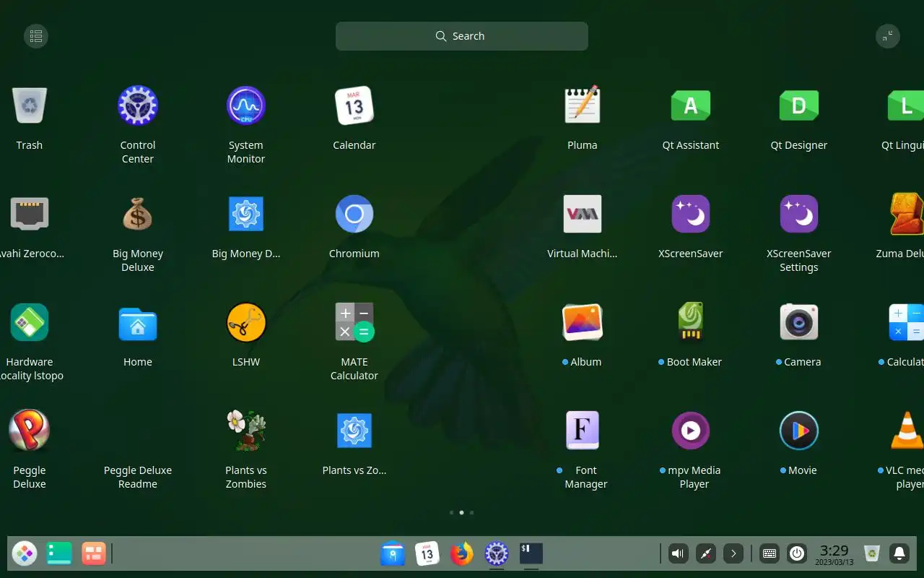Launch Zuma Deluxe game

point(907,214)
